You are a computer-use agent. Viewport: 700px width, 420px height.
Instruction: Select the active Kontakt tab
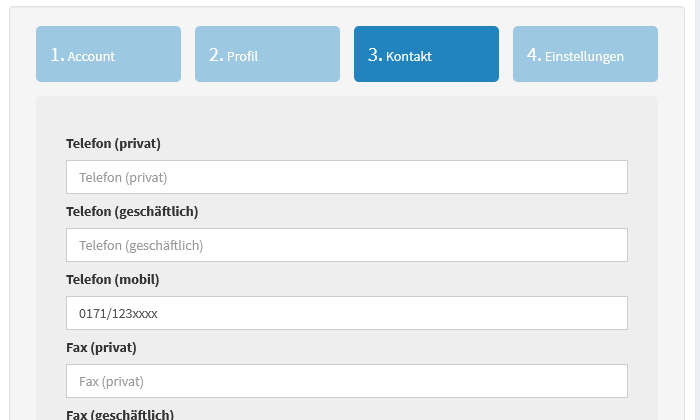click(x=426, y=54)
